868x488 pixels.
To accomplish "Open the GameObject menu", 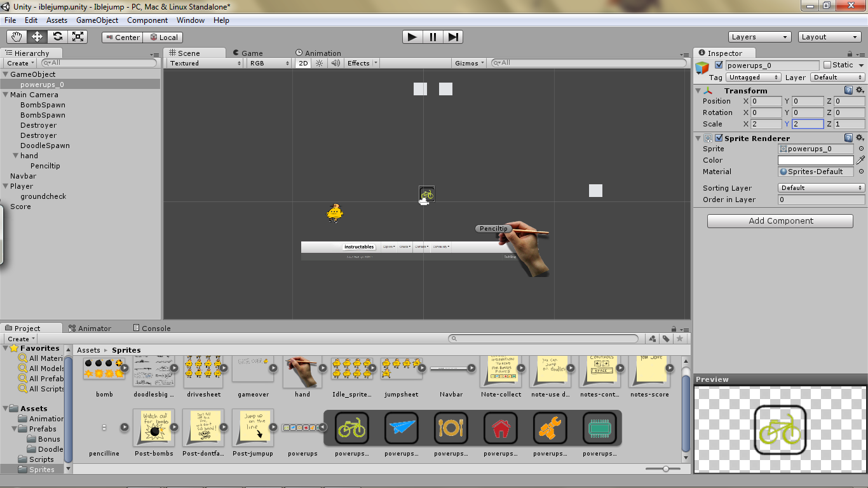I will coord(97,20).
